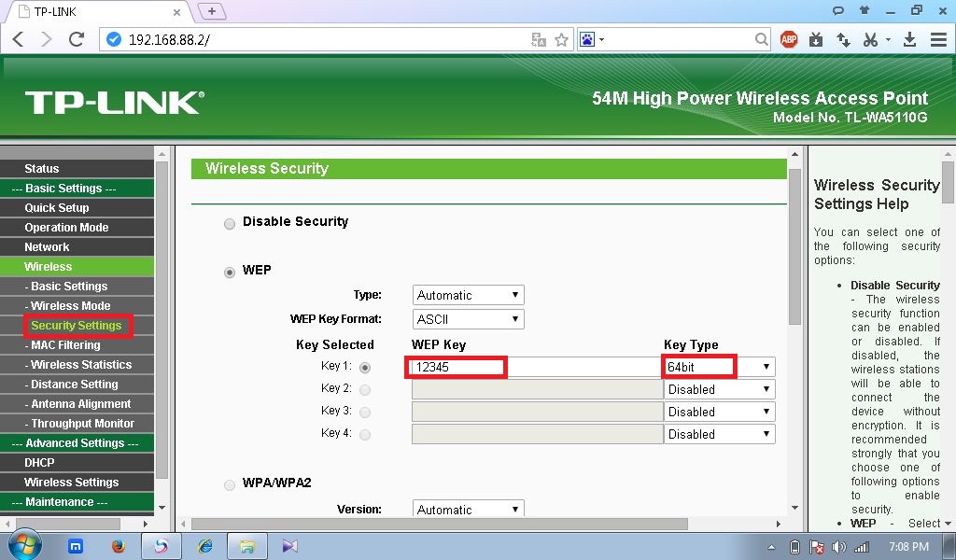This screenshot has height=560, width=956.
Task: Open a new tab with plus button
Action: click(x=212, y=11)
